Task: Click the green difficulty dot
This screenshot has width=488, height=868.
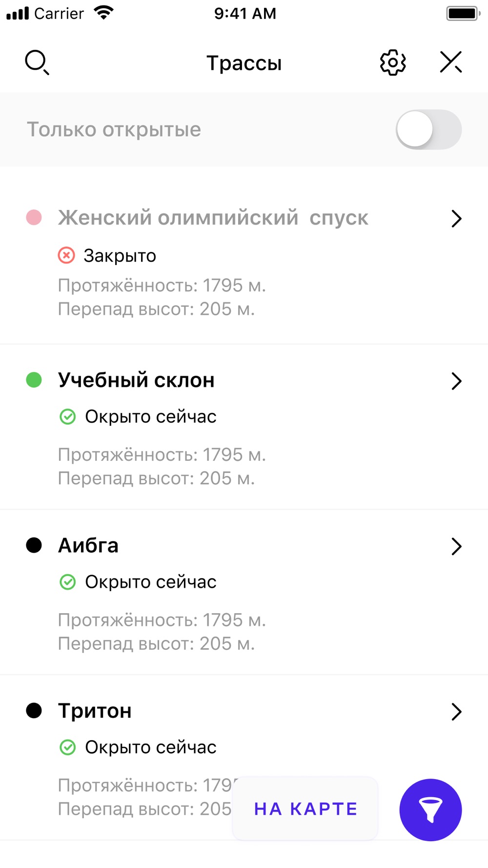Action: [x=34, y=380]
